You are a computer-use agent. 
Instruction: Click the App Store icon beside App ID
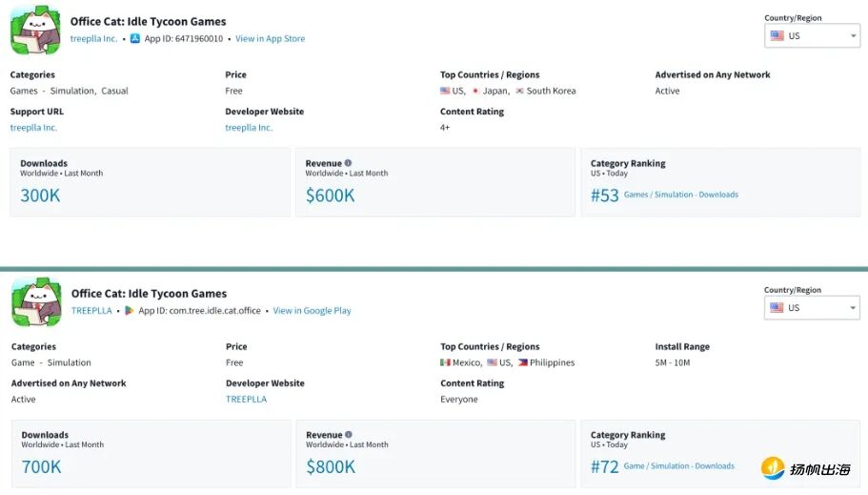pyautogui.click(x=135, y=39)
